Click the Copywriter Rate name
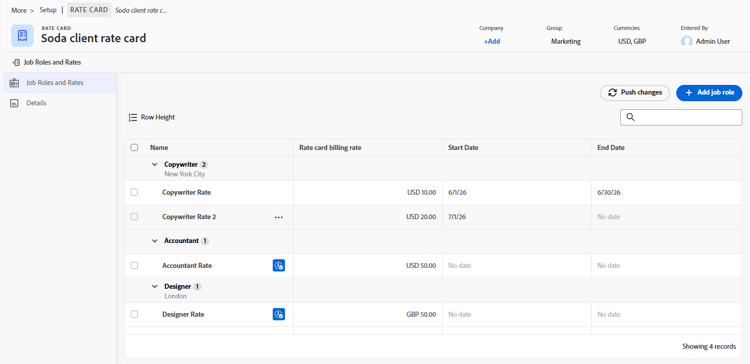750x364 pixels. click(187, 192)
